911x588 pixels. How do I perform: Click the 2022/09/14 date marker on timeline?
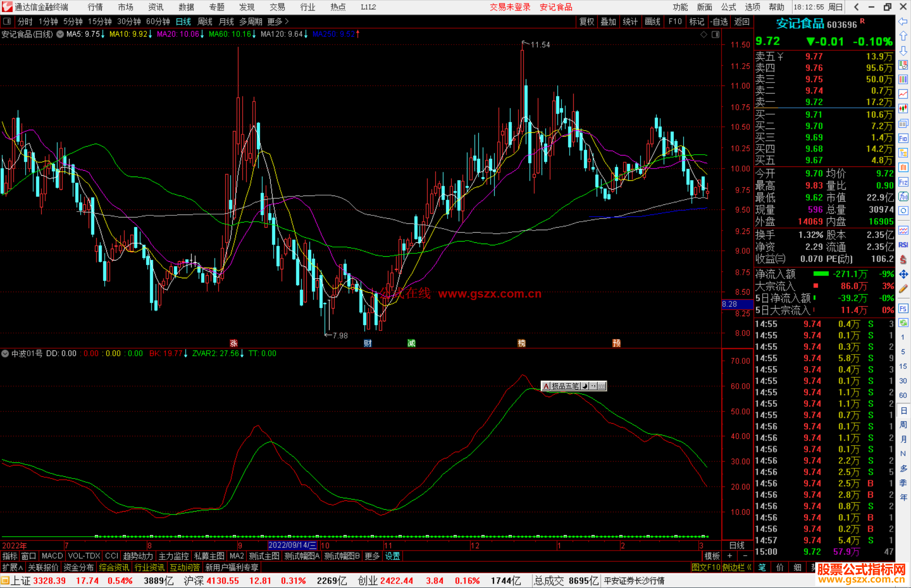point(292,545)
